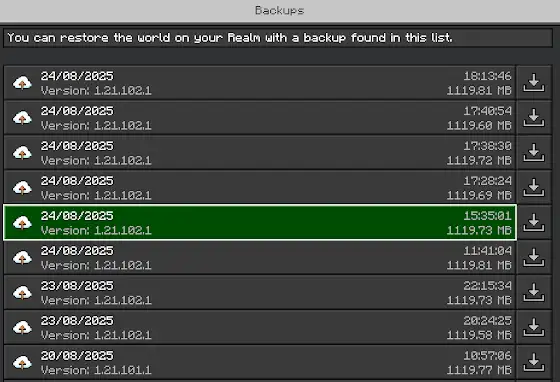Download the 20/08/2025 backup file
Screen dimensions: 560x382
point(534,362)
